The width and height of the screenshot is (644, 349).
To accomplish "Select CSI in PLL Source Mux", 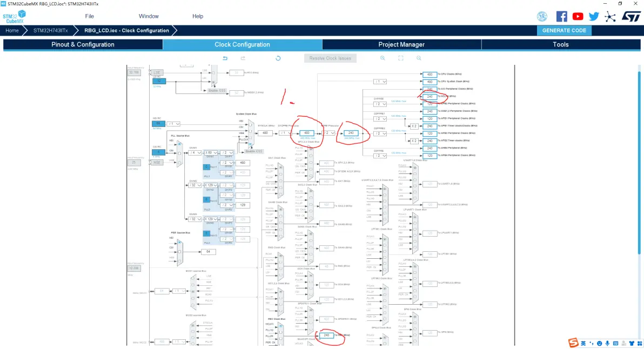I will [x=179, y=153].
